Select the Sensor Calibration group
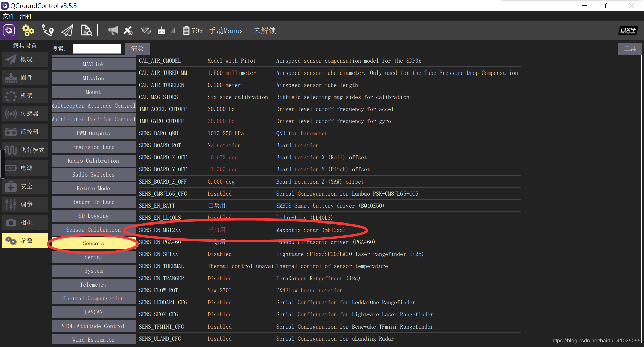 (x=93, y=230)
